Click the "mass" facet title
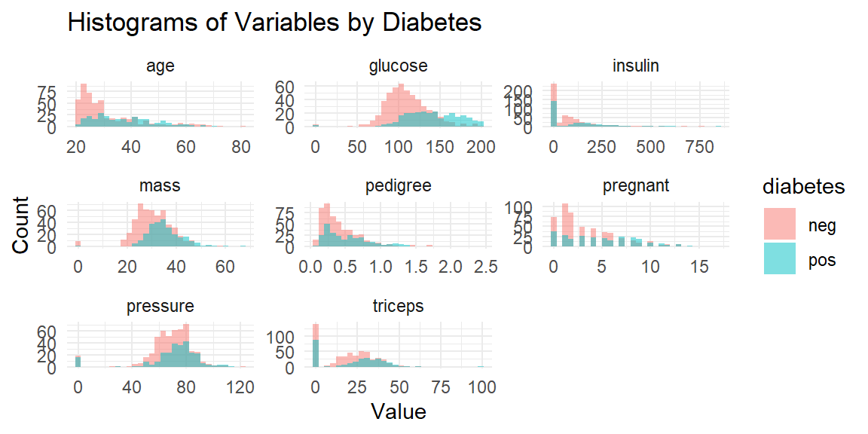The width and height of the screenshot is (868, 434). coord(160,185)
